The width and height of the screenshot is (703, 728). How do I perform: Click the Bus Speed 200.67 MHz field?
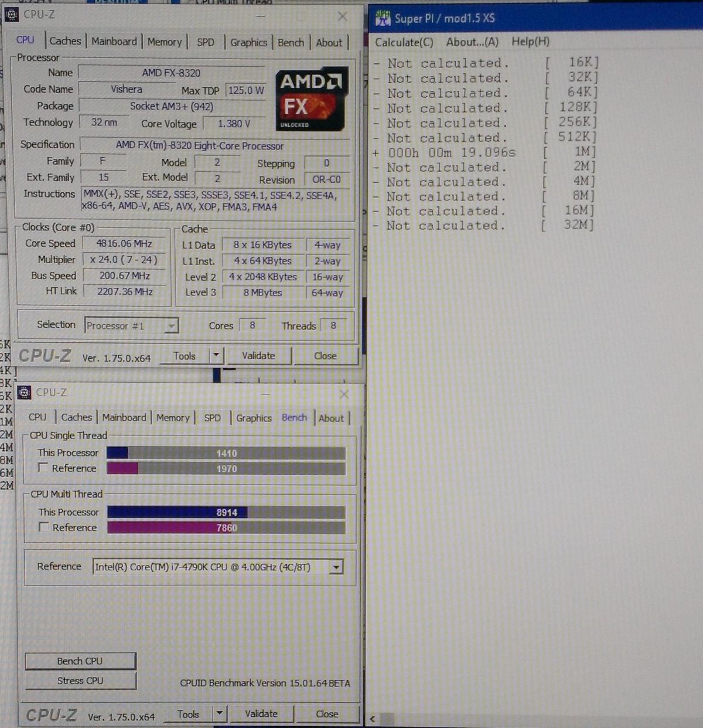pyautogui.click(x=124, y=275)
